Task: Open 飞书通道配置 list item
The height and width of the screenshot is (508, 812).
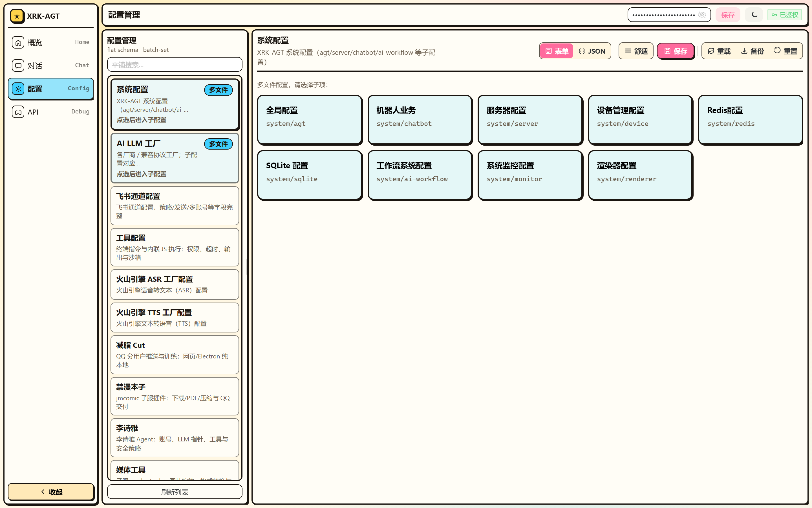Action: 175,206
